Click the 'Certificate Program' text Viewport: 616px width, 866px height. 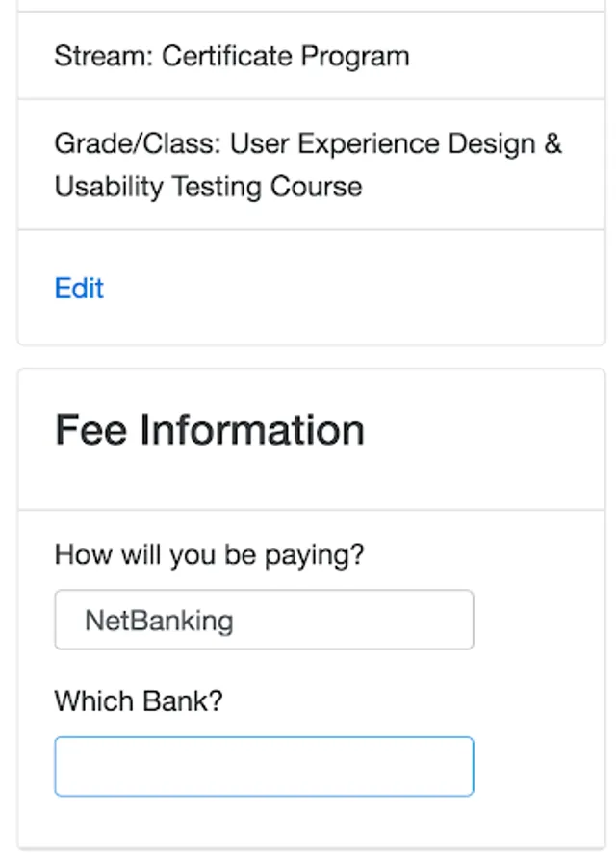coord(285,56)
